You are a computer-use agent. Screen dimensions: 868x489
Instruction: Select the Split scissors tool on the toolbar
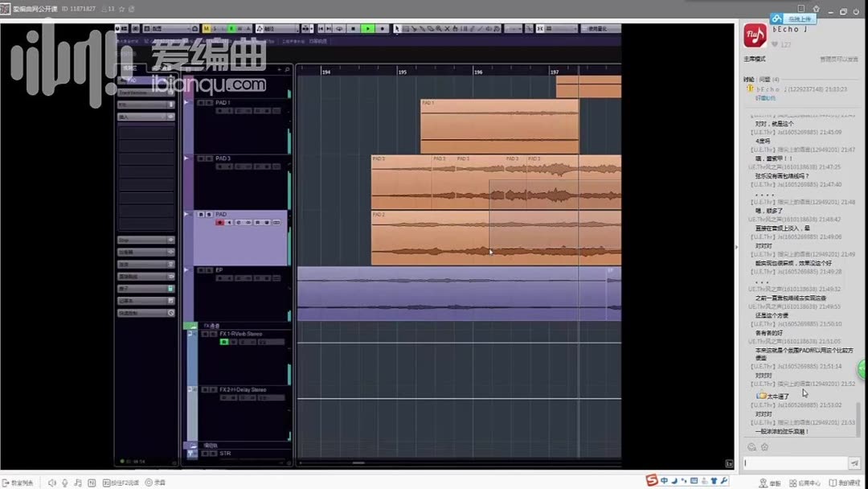pyautogui.click(x=414, y=28)
